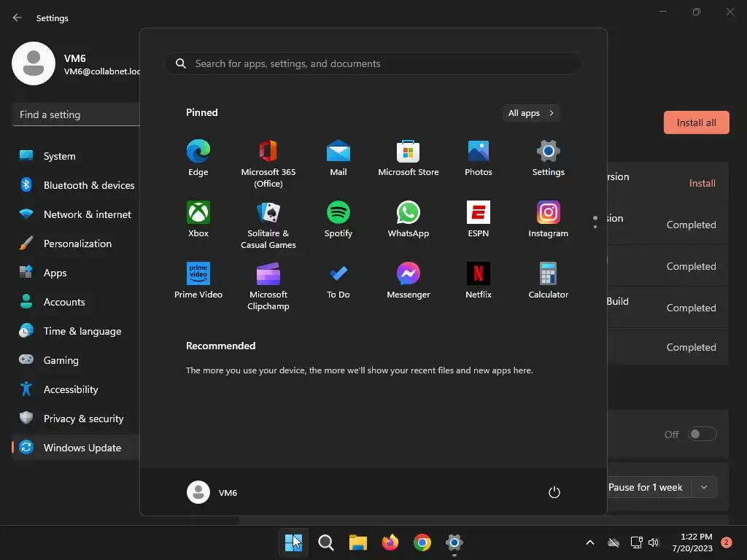Open the volume speaker tray icon
Screen dimensions: 747x560
(654, 542)
